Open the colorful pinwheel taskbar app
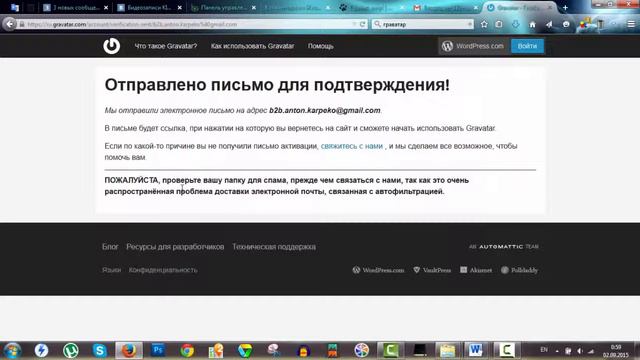This screenshot has height=360, width=640. [361, 350]
